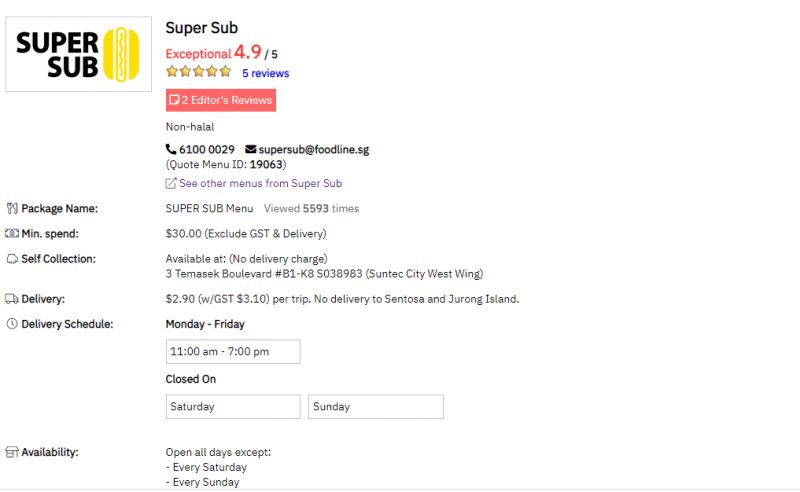Screen dimensions: 800x492
Task: Click the supersub@foodline.sg email link
Action: coord(313,149)
